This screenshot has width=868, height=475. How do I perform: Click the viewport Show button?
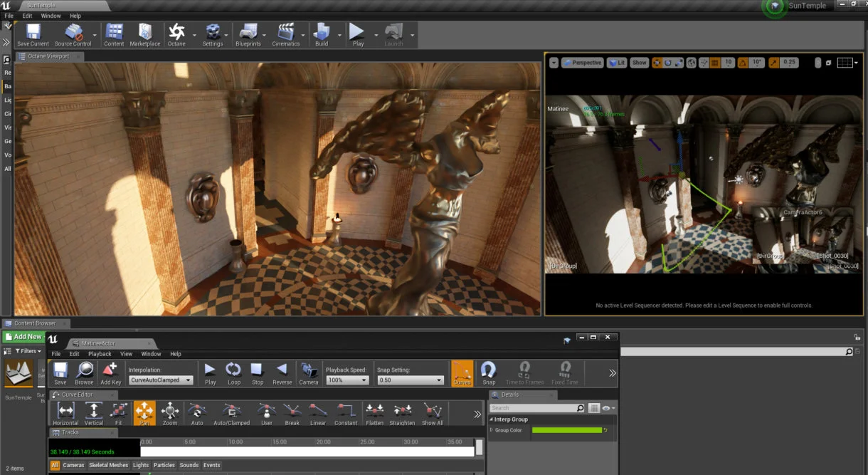(640, 63)
